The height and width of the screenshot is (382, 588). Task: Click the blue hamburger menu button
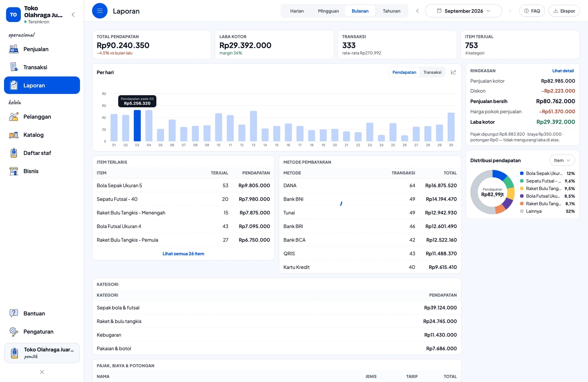(x=100, y=11)
